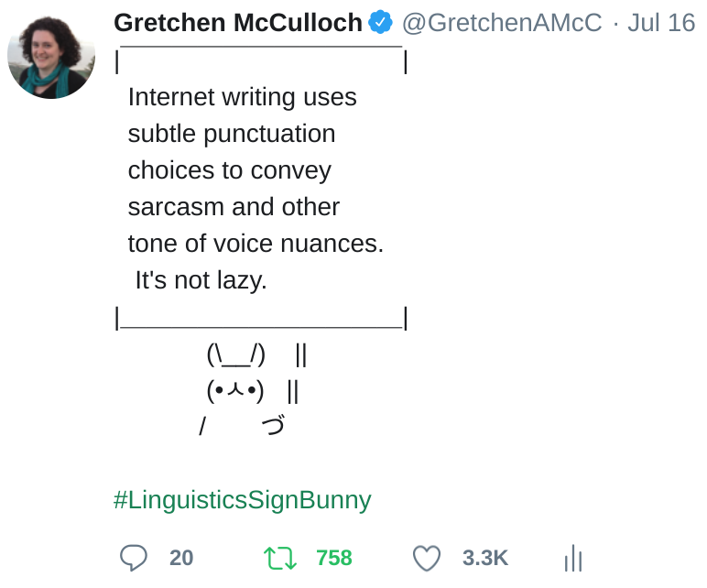This screenshot has width=707, height=588.
Task: Retweet using the green arrows icon
Action: (277, 558)
